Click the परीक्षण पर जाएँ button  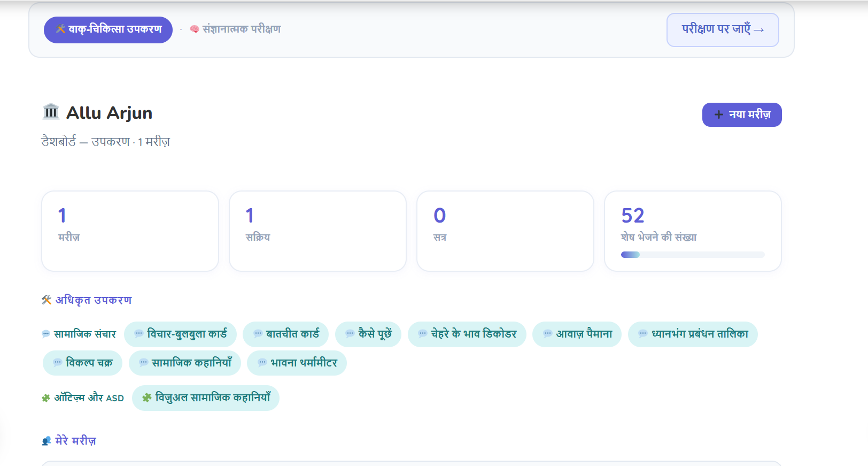[723, 30]
